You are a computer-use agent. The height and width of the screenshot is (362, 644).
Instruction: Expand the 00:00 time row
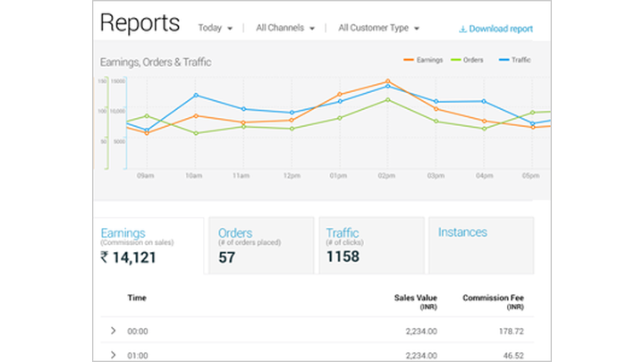click(113, 331)
